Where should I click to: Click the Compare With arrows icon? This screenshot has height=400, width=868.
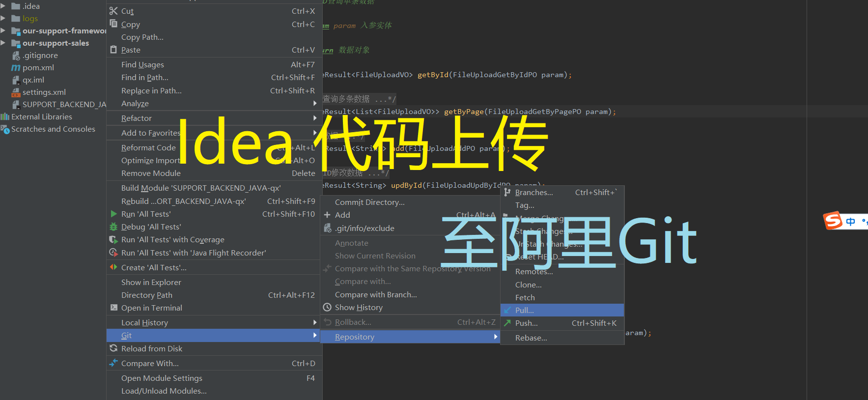click(113, 363)
